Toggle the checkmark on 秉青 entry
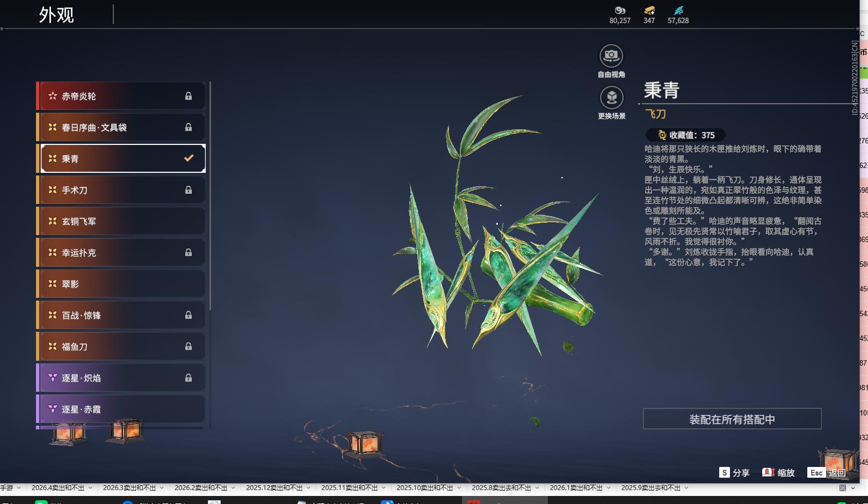This screenshot has width=868, height=504. (x=187, y=158)
